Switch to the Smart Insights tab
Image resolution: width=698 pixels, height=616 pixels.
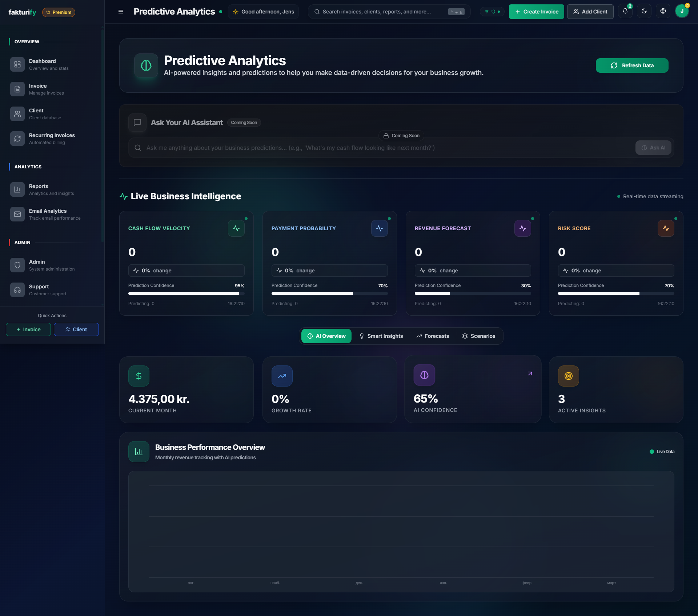pos(381,336)
